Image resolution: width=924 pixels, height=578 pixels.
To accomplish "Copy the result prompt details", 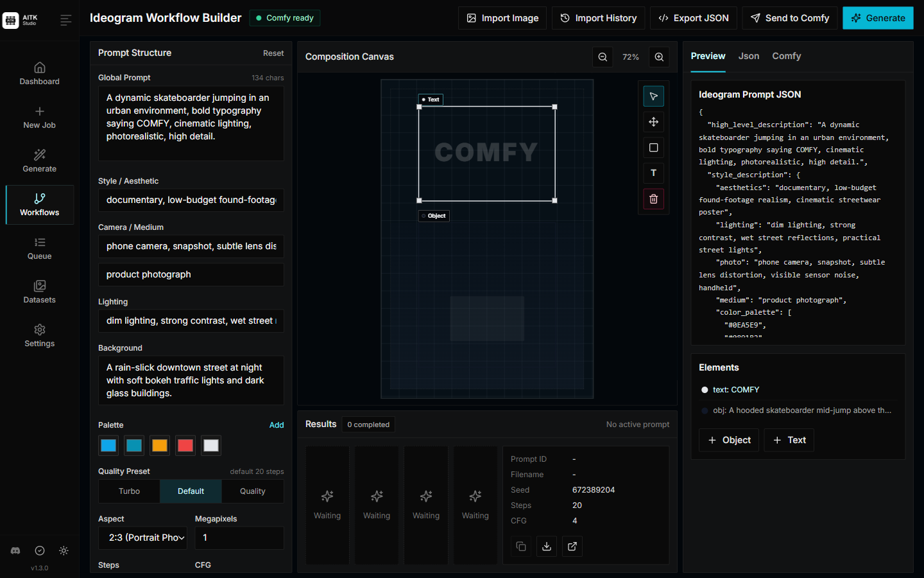I will [x=521, y=547].
